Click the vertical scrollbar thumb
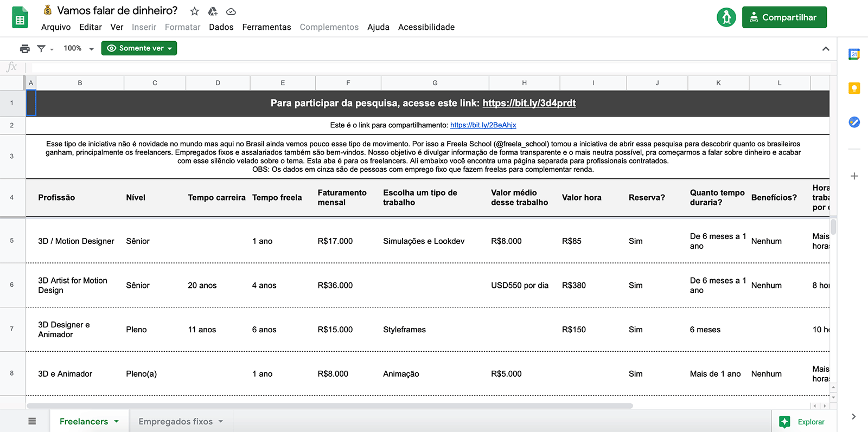This screenshot has width=868, height=432. (x=833, y=226)
